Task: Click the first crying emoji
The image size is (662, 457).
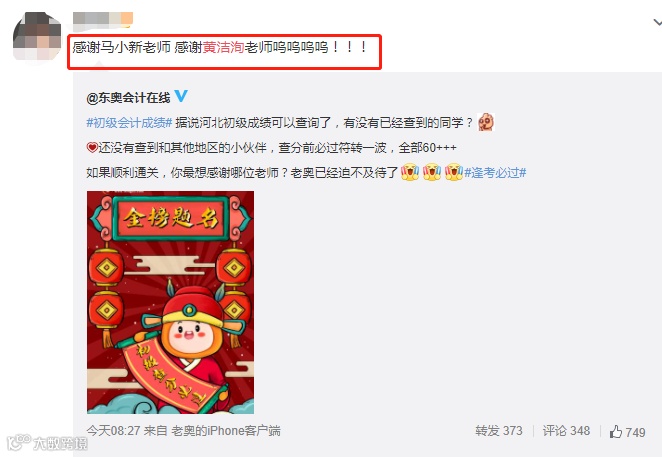Action: (x=410, y=172)
